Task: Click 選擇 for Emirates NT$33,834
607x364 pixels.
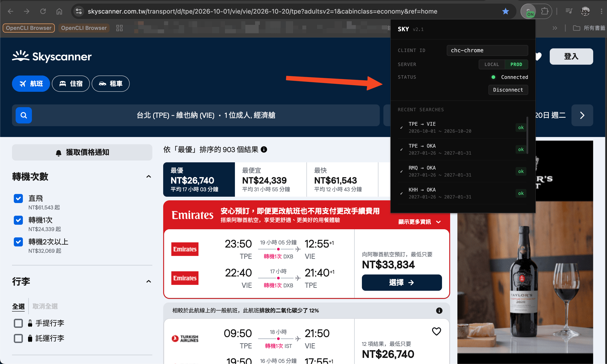Action: click(402, 283)
